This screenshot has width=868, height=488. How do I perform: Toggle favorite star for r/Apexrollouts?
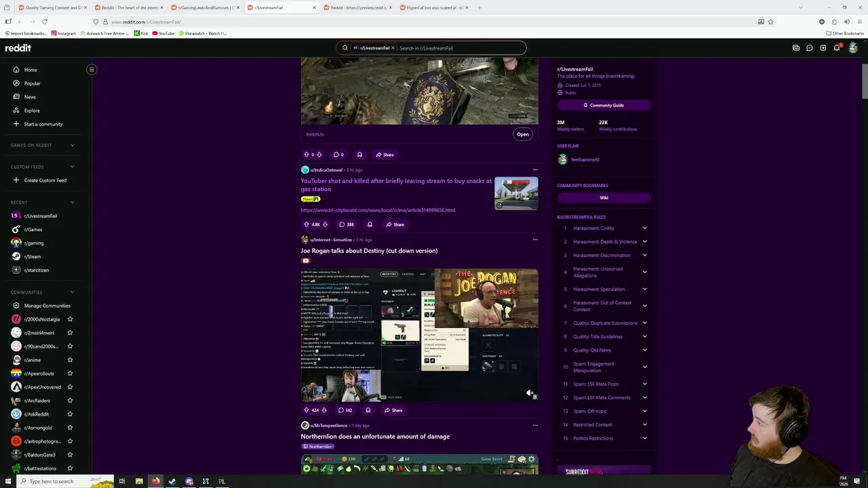[70, 373]
